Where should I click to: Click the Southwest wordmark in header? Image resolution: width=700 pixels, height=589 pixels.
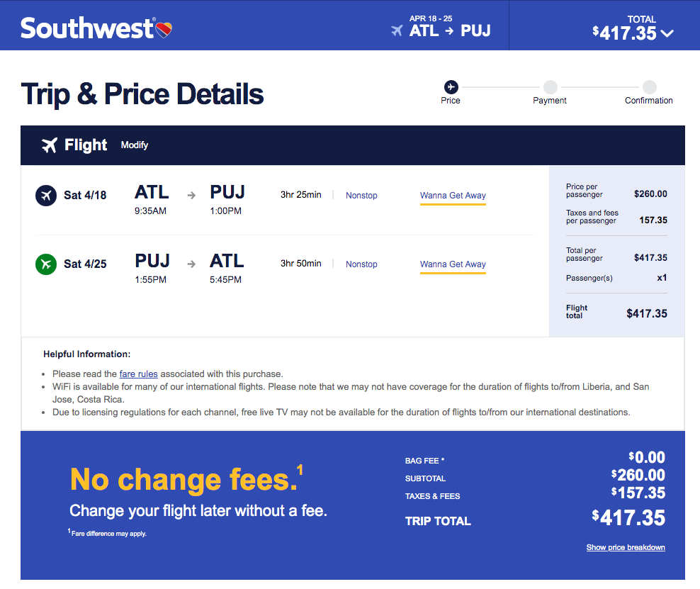pyautogui.click(x=88, y=28)
